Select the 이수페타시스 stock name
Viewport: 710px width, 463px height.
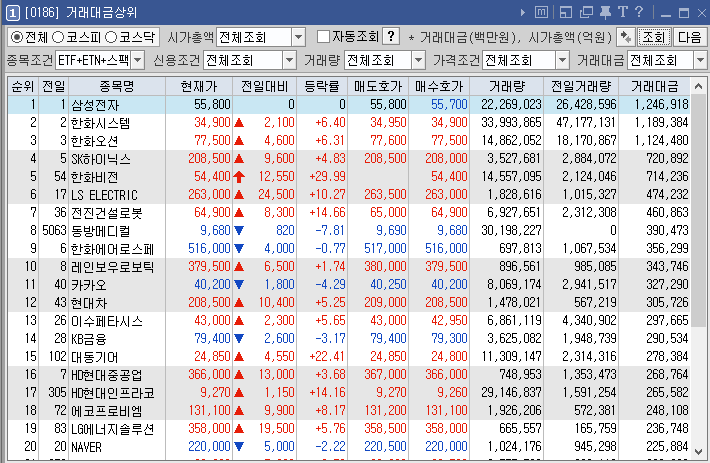106,321
